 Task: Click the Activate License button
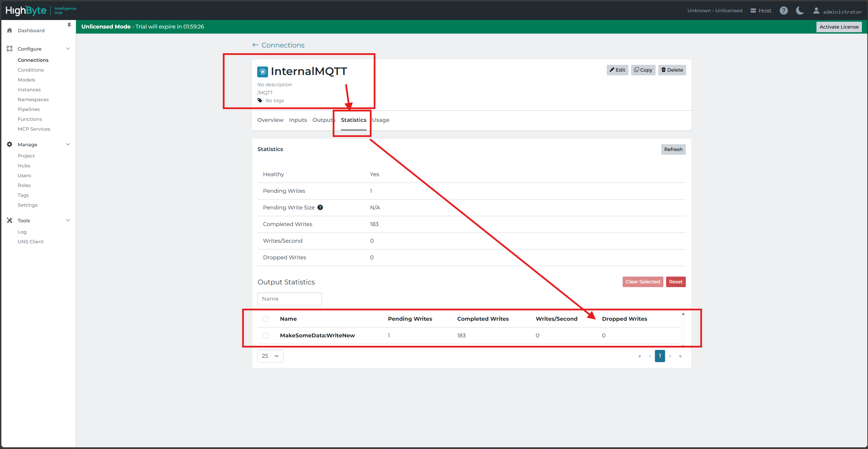[x=839, y=27]
